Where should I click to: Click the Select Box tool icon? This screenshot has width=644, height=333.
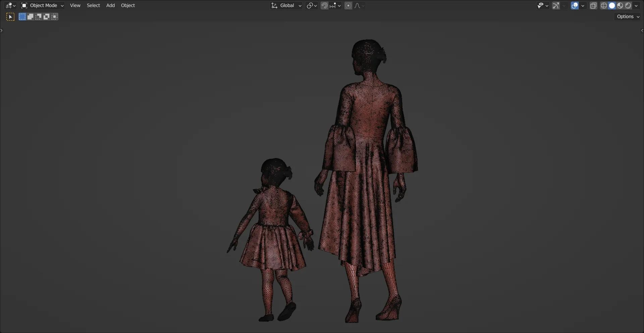[x=10, y=17]
